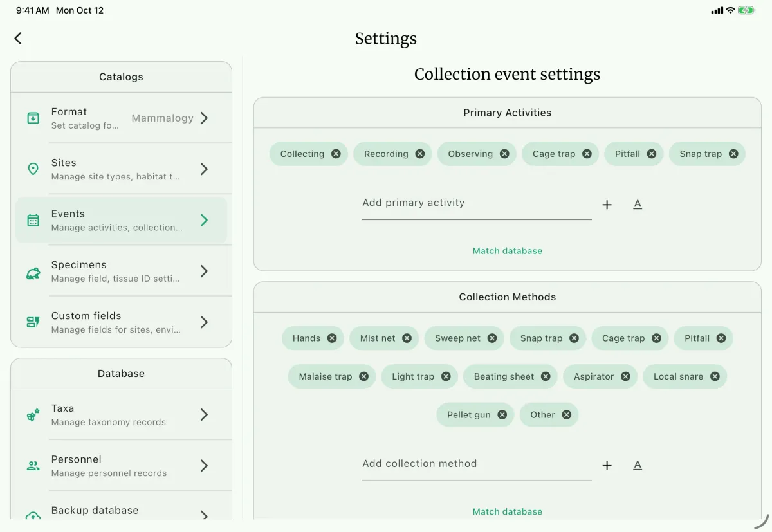Click the Taxa icon

33,415
